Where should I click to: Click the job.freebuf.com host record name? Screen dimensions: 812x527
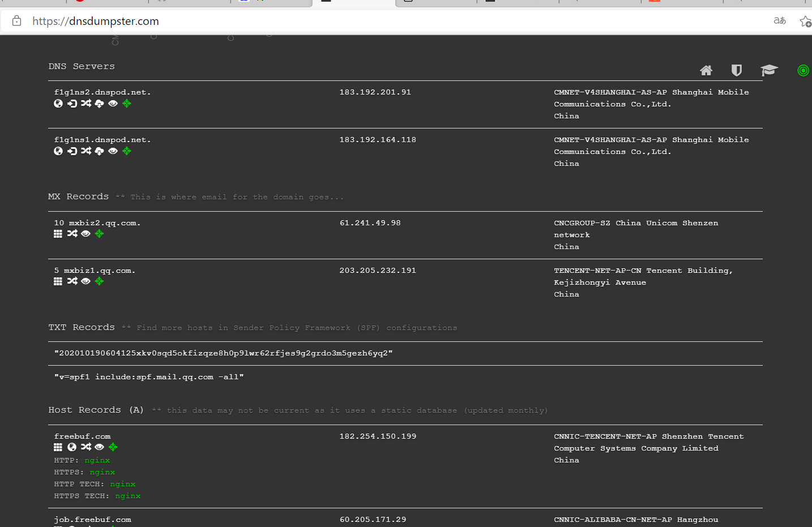coord(93,519)
